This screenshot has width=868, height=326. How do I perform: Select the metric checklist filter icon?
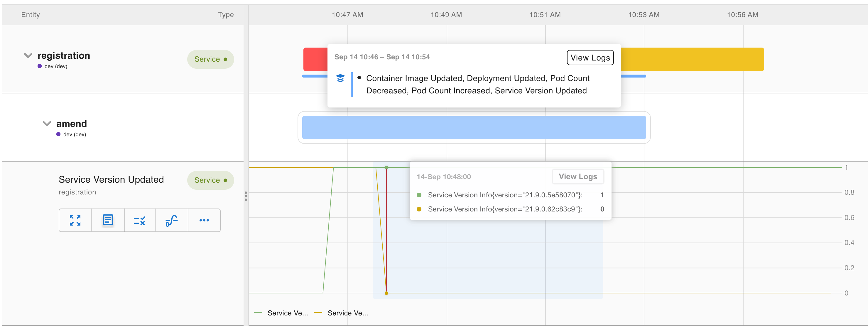[139, 220]
